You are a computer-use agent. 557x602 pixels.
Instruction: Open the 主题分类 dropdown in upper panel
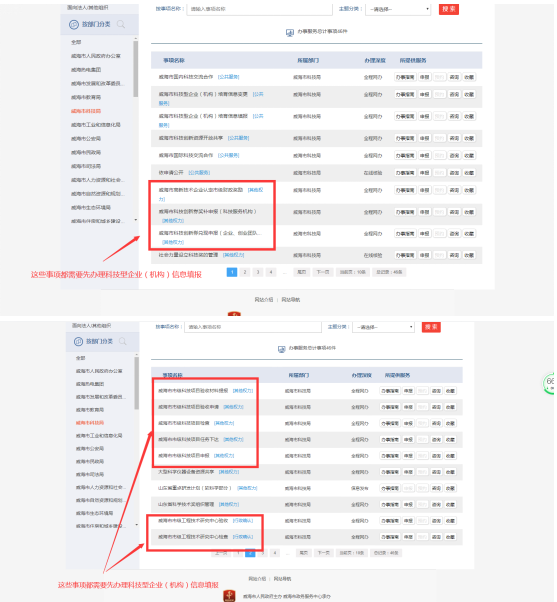click(x=398, y=9)
